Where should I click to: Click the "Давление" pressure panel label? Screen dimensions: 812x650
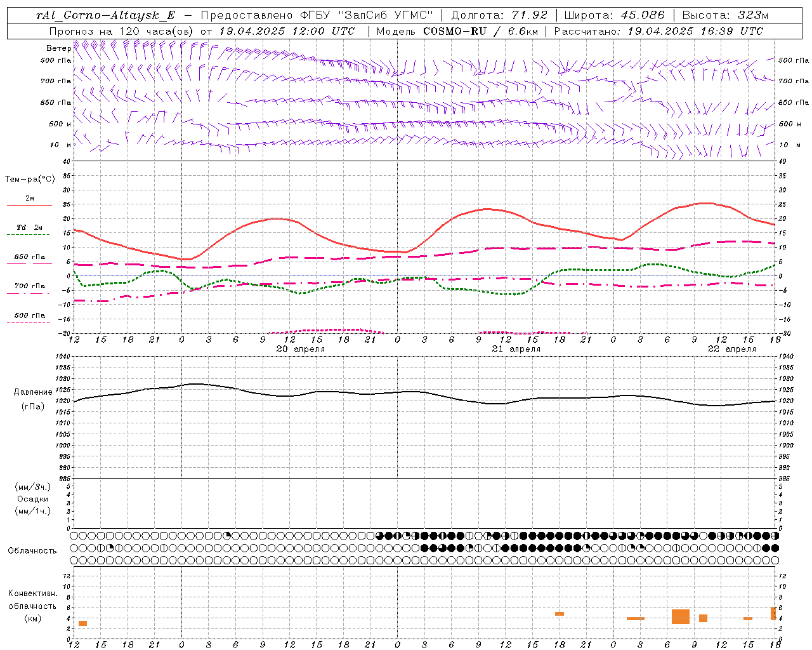pyautogui.click(x=33, y=392)
